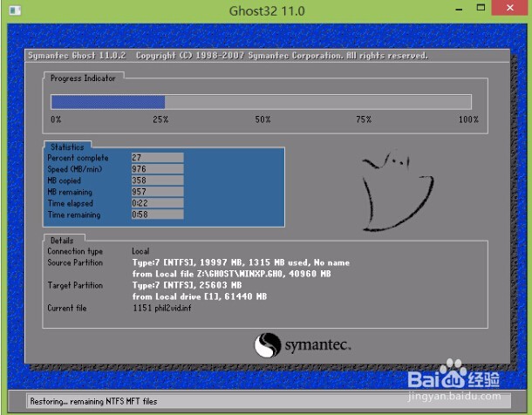This screenshot has height=415, width=532.
Task: Click the Symantec Ghost 11.0.2 copyright header
Action: pyautogui.click(x=228, y=56)
